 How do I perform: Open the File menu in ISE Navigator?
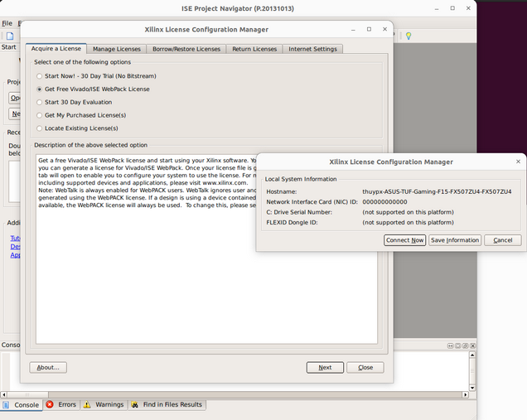tap(7, 23)
